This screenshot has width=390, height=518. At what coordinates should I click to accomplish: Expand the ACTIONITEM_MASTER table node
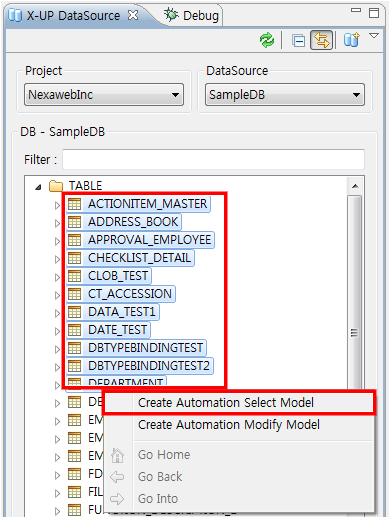coord(57,205)
